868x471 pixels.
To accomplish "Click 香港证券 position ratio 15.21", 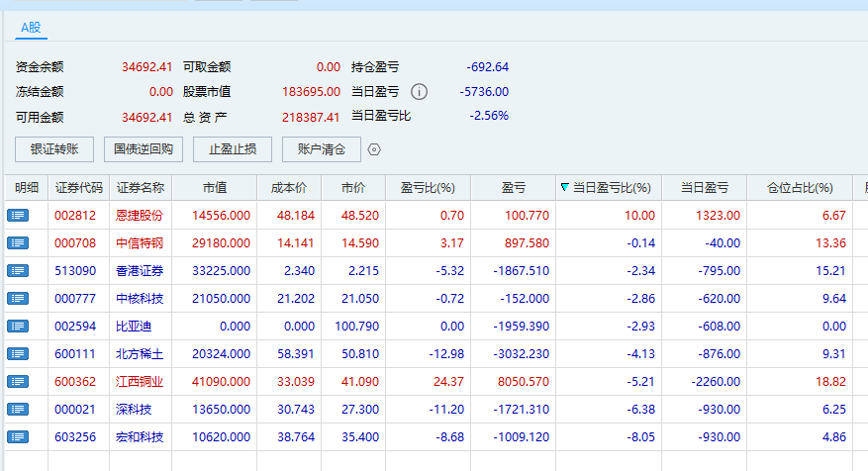I will (831, 271).
